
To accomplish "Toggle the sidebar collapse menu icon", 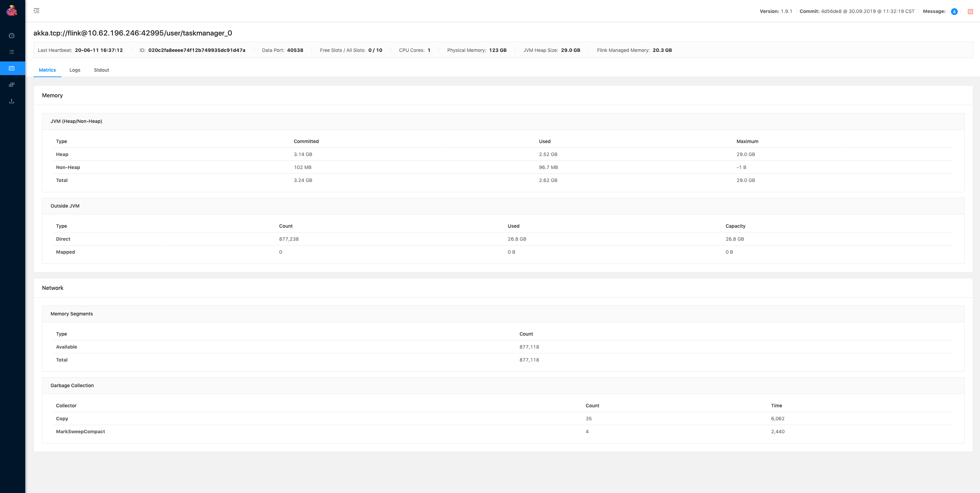I will [x=37, y=11].
